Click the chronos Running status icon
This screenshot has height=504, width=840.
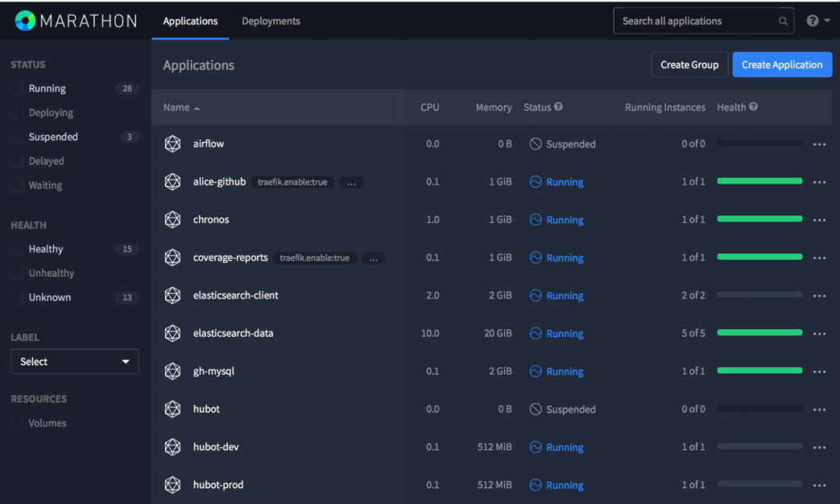(x=535, y=219)
